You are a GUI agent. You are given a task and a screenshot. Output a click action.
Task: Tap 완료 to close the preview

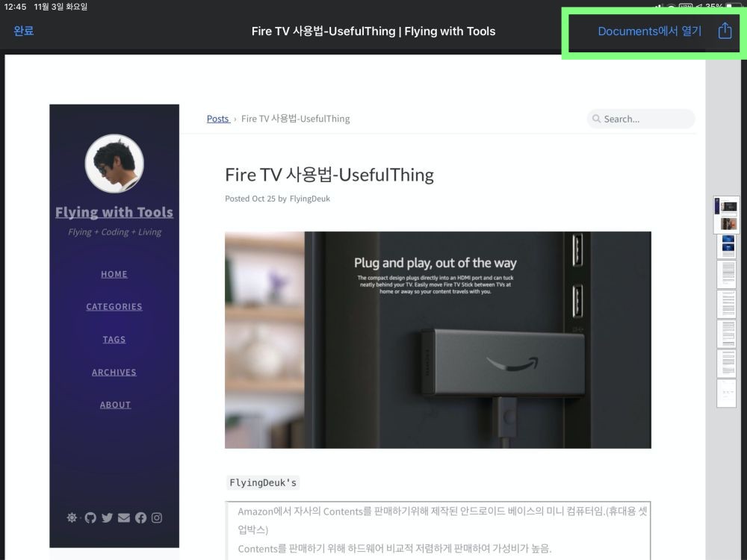click(x=24, y=31)
